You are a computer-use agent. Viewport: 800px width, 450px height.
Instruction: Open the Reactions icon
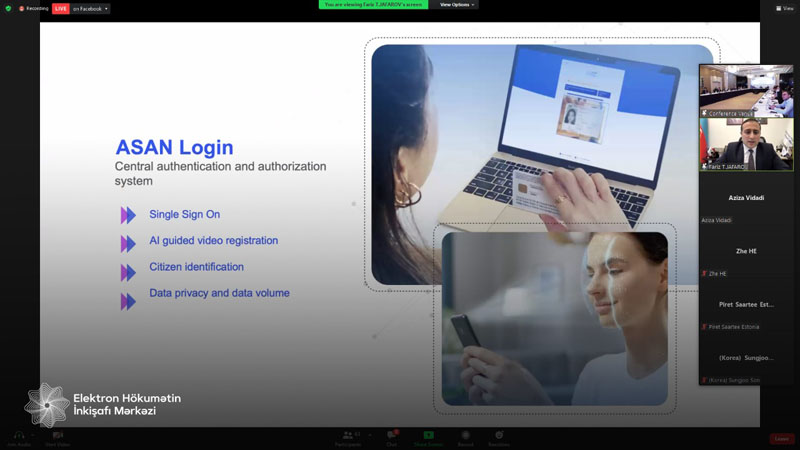tap(499, 437)
